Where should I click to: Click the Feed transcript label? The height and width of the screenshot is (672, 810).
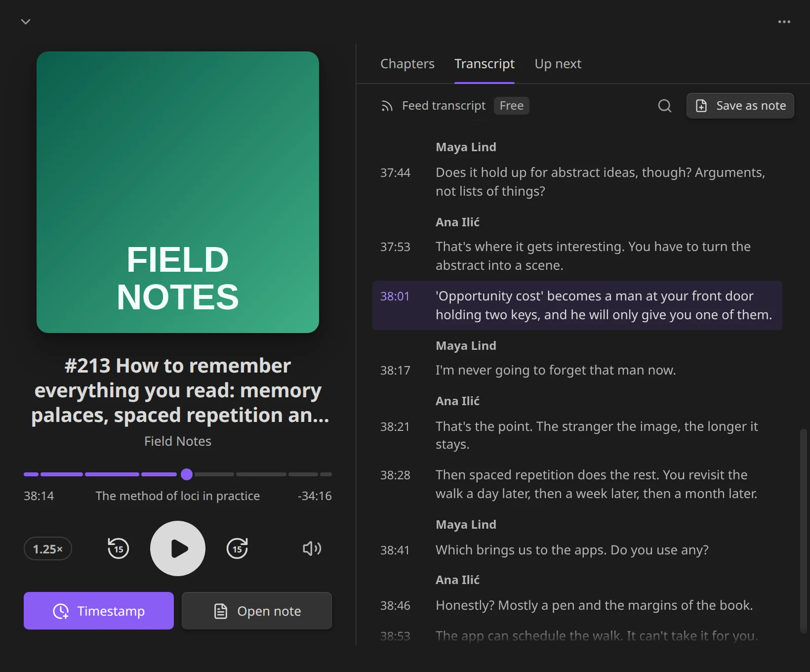[444, 106]
